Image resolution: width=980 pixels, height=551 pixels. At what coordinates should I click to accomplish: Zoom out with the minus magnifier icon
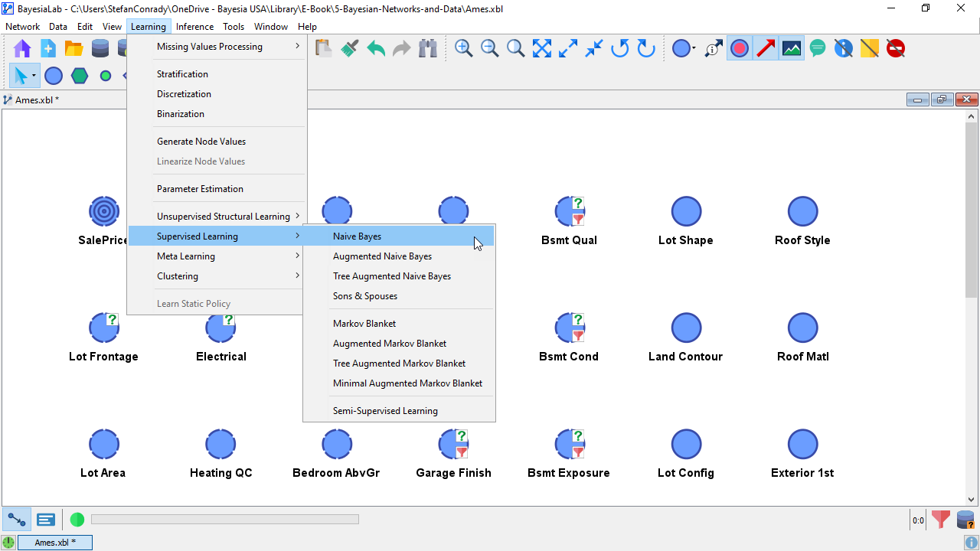489,49
